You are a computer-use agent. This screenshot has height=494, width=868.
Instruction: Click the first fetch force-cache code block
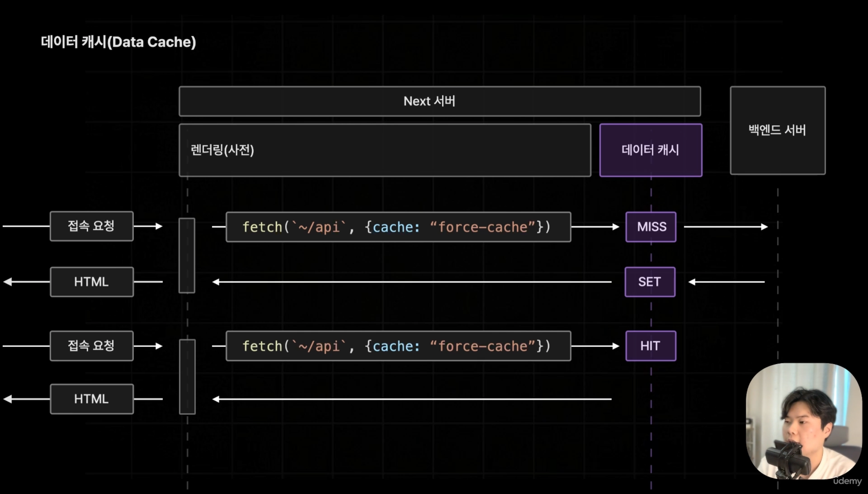tap(398, 227)
